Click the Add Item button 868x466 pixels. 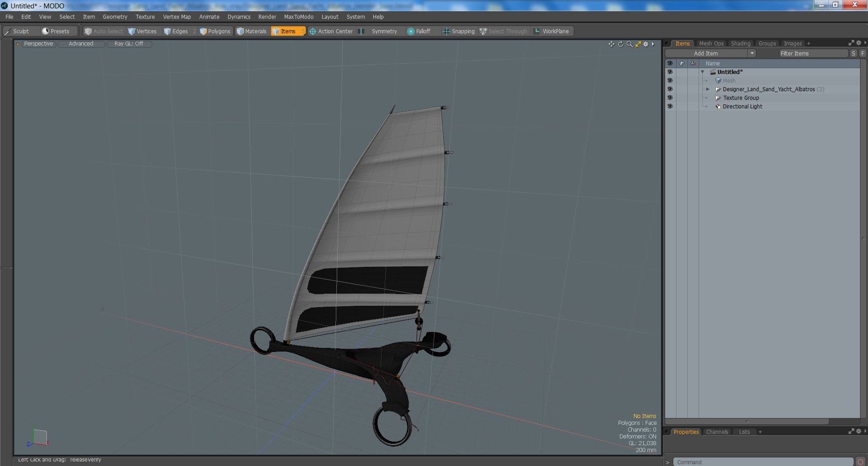(x=706, y=53)
